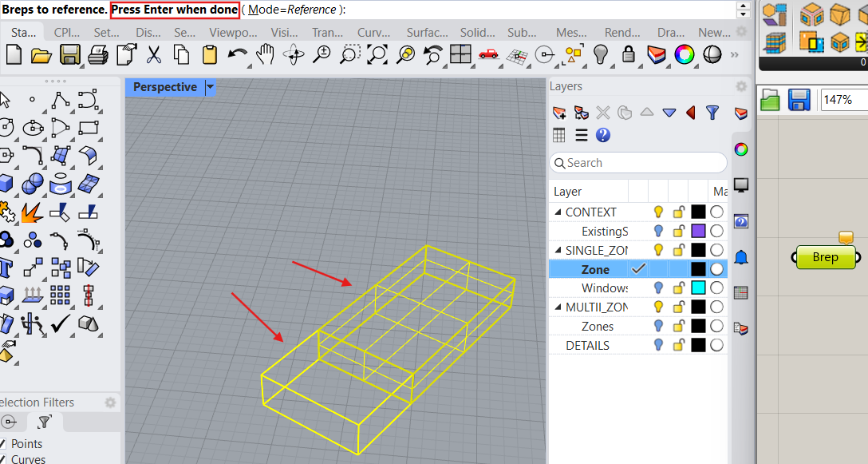Viewport: 868px width, 464px height.
Task: Toggle visibility bulb of Zones layer
Action: (658, 326)
